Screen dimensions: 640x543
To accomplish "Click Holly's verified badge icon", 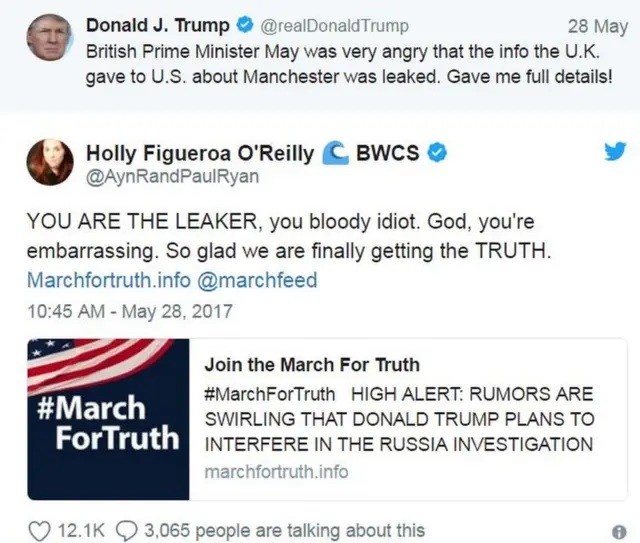I will (x=437, y=153).
